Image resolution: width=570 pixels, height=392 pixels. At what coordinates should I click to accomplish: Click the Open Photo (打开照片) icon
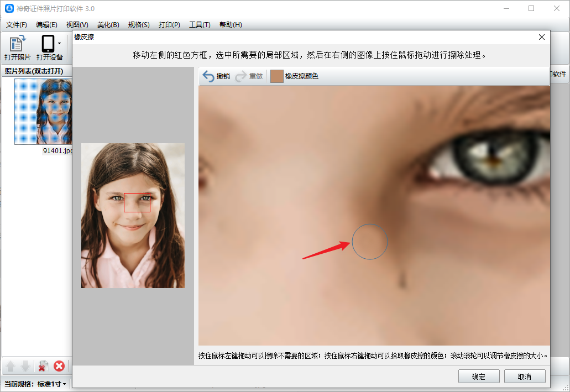coord(18,44)
